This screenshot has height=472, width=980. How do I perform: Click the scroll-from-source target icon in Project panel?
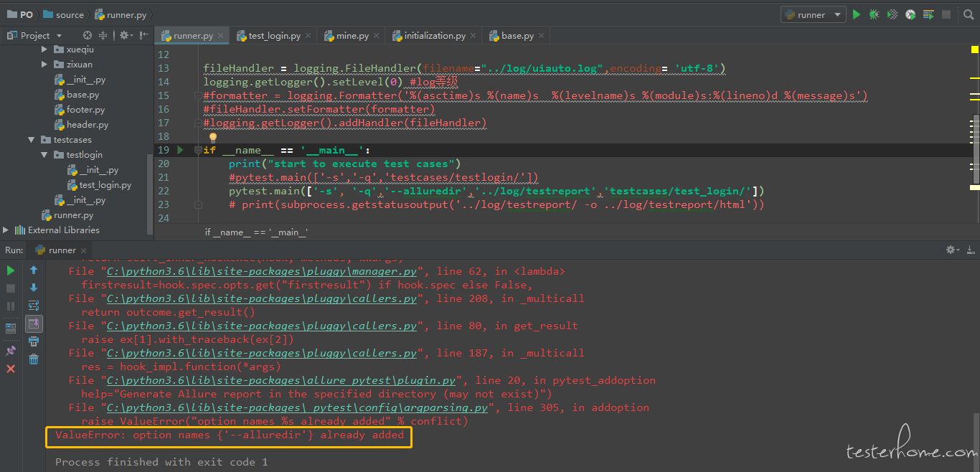point(88,35)
